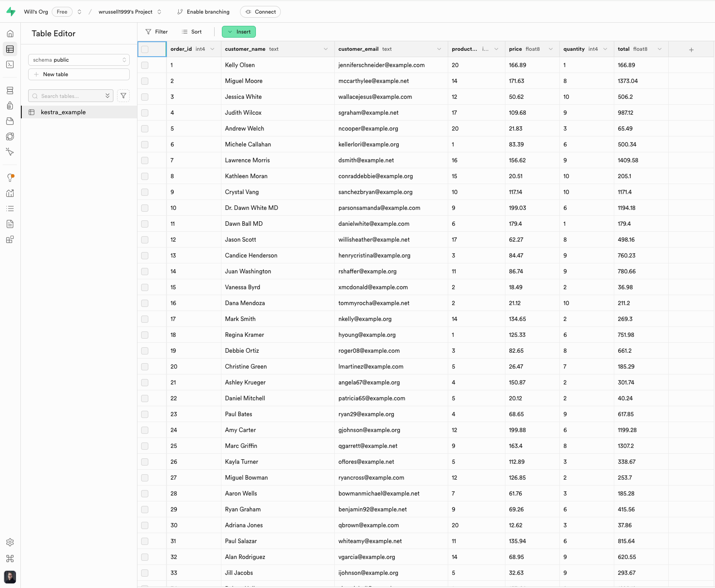This screenshot has width=715, height=588.
Task: Open the Database sidebar icon
Action: point(10,91)
